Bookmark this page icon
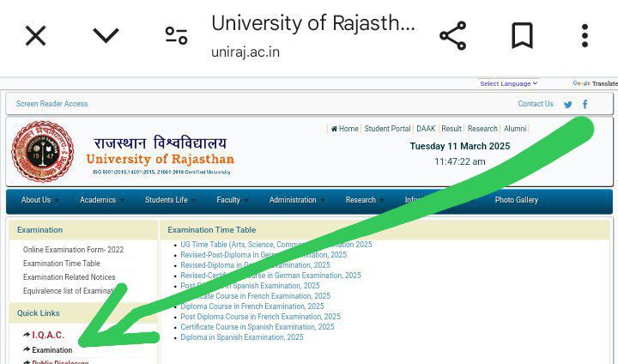This screenshot has height=364, width=618. pyautogui.click(x=522, y=36)
